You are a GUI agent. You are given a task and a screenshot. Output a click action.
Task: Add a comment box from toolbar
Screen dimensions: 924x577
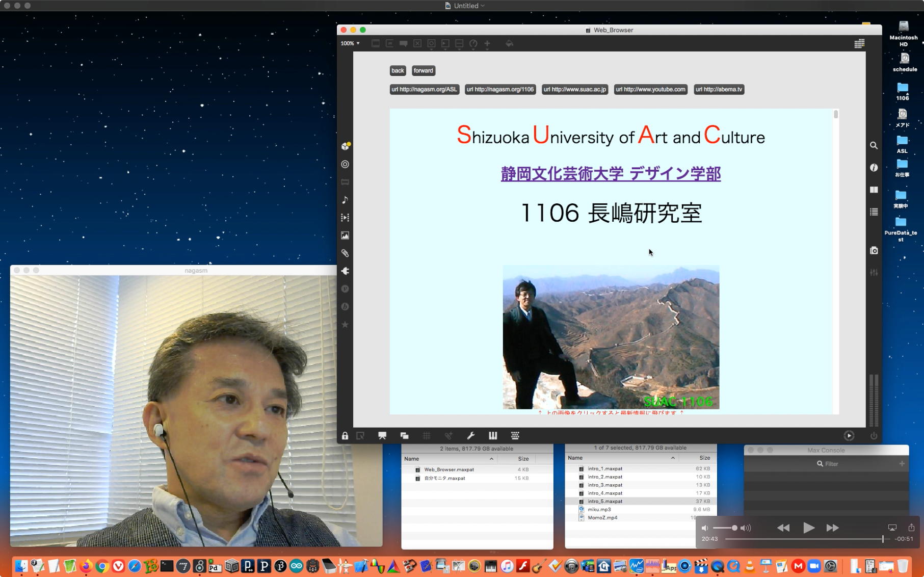(404, 43)
